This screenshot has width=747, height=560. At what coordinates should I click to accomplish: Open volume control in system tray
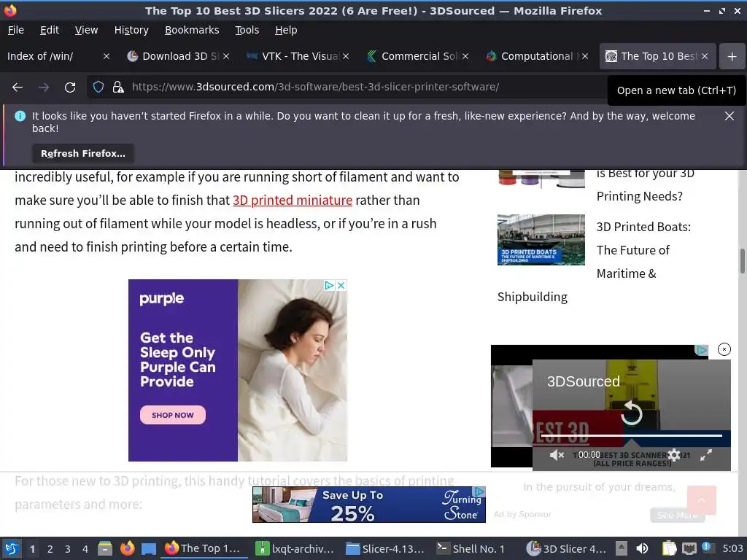642,548
